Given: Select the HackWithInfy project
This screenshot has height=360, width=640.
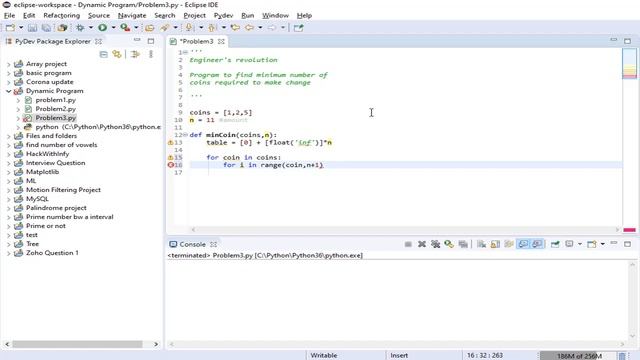Looking at the screenshot, I should tap(47, 154).
